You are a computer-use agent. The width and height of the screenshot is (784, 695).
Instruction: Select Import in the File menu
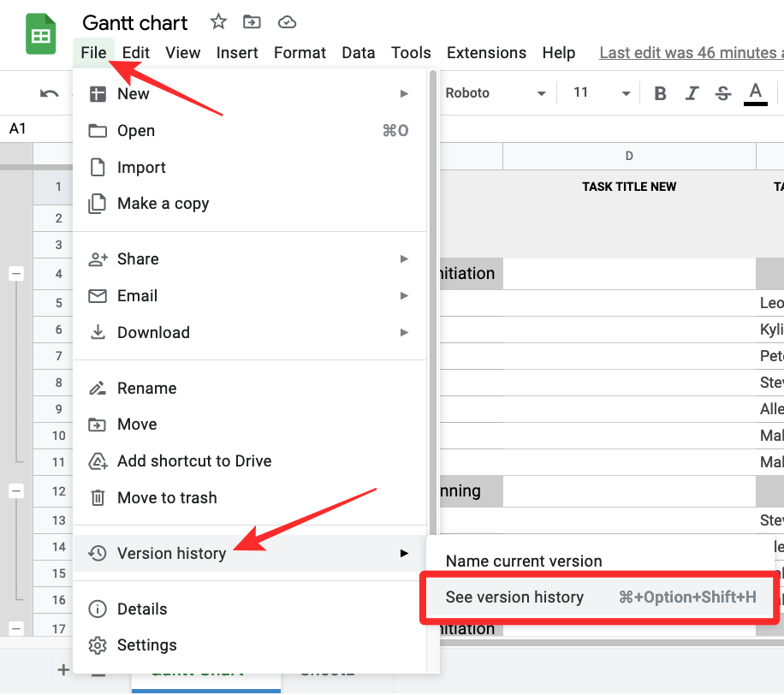pos(250,167)
